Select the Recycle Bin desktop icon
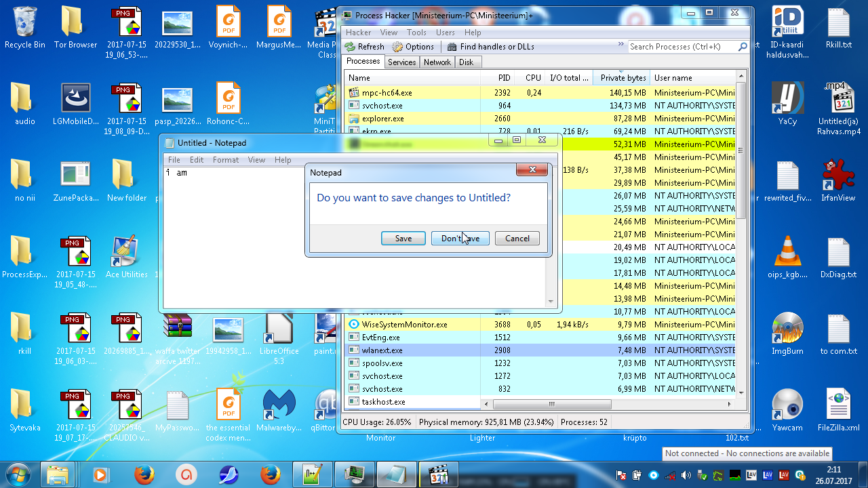 [25, 28]
